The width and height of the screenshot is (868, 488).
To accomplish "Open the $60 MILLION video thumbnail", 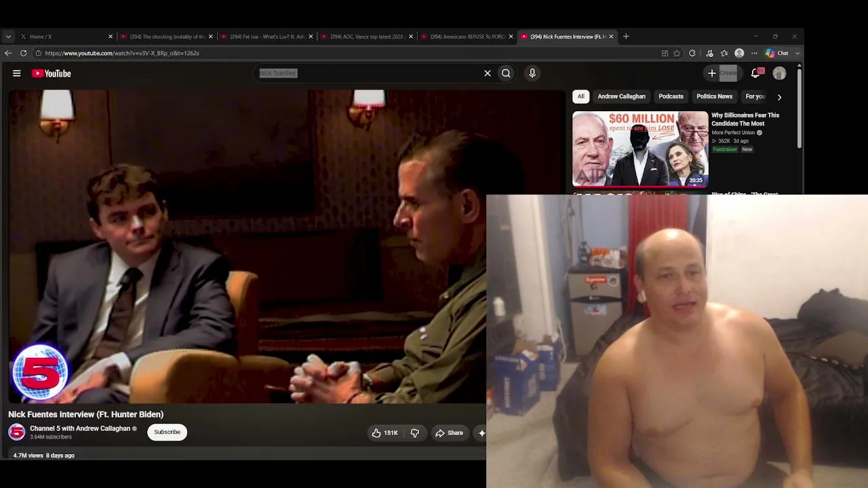I will (x=640, y=149).
